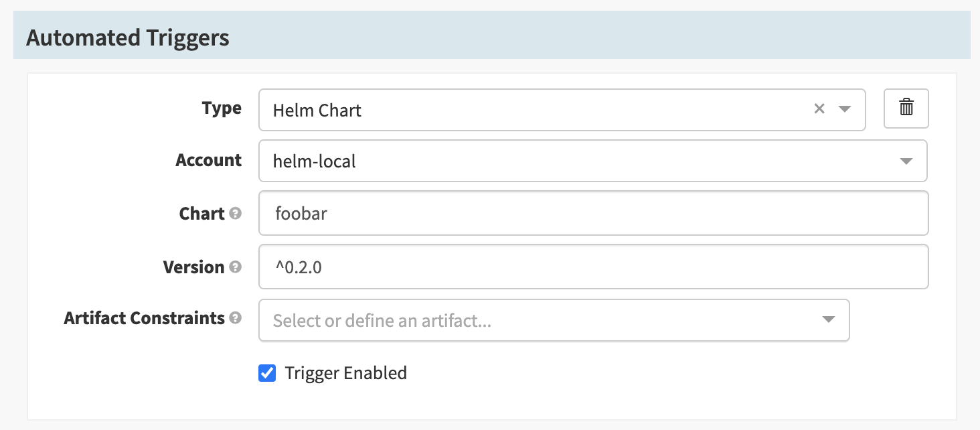Click the Type field label
This screenshot has width=980, height=430.
[x=222, y=108]
